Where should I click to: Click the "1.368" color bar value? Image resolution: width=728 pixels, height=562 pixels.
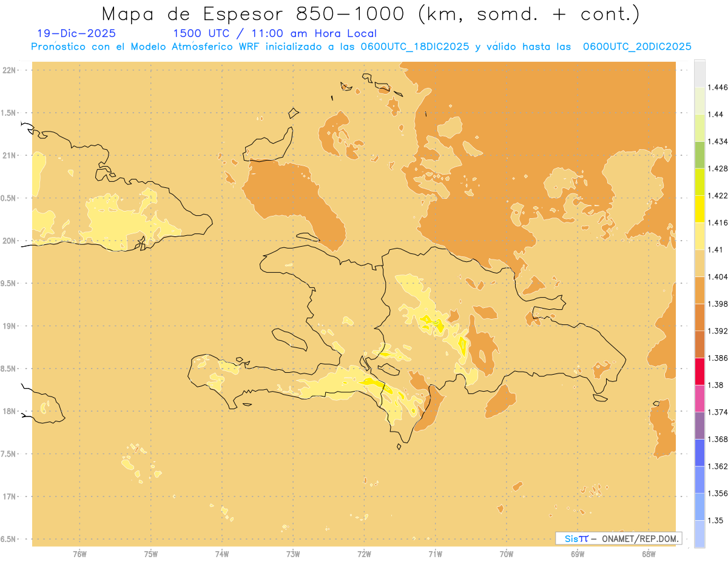718,439
